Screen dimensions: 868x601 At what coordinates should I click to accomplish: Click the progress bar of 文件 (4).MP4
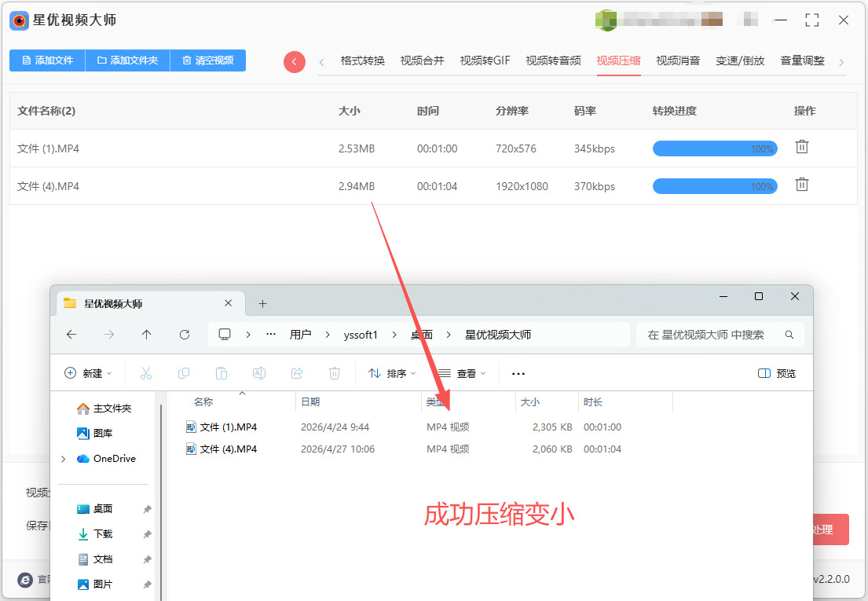pyautogui.click(x=715, y=186)
